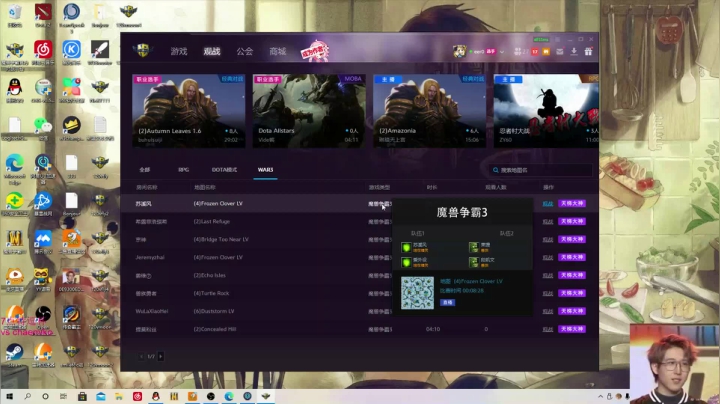Open File Explorer from taskbar
Image resolution: width=720 pixels, height=404 pixels.
coord(119,396)
